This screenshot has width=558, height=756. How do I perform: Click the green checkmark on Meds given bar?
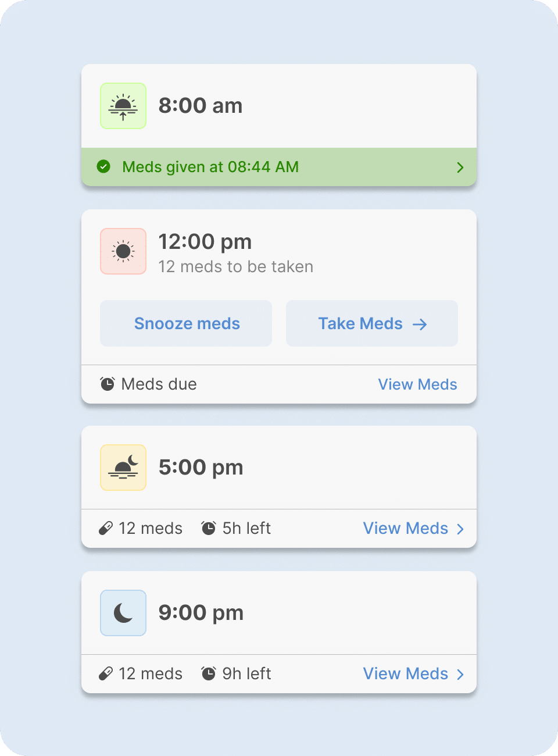coord(103,167)
